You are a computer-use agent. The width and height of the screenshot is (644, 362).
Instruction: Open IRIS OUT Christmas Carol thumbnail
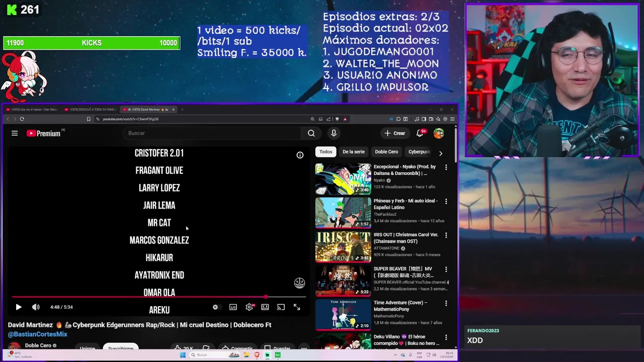pyautogui.click(x=343, y=247)
